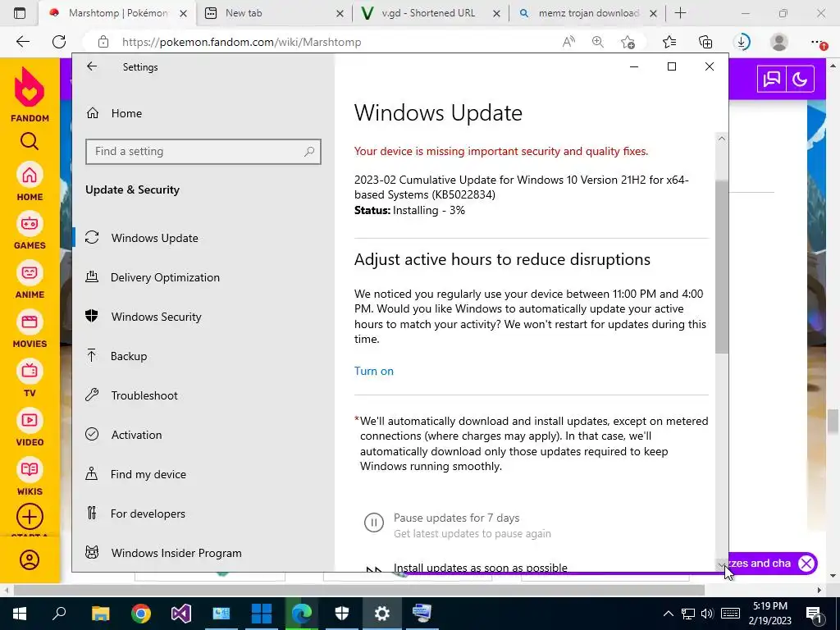Click Settings scrollbar up arrow

coord(722,139)
